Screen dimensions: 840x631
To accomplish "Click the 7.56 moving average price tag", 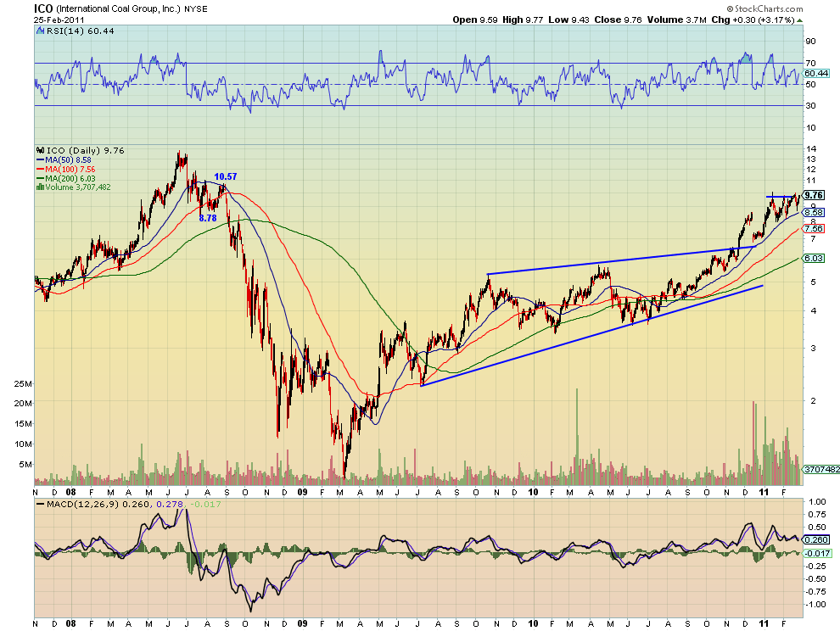I will click(x=814, y=229).
